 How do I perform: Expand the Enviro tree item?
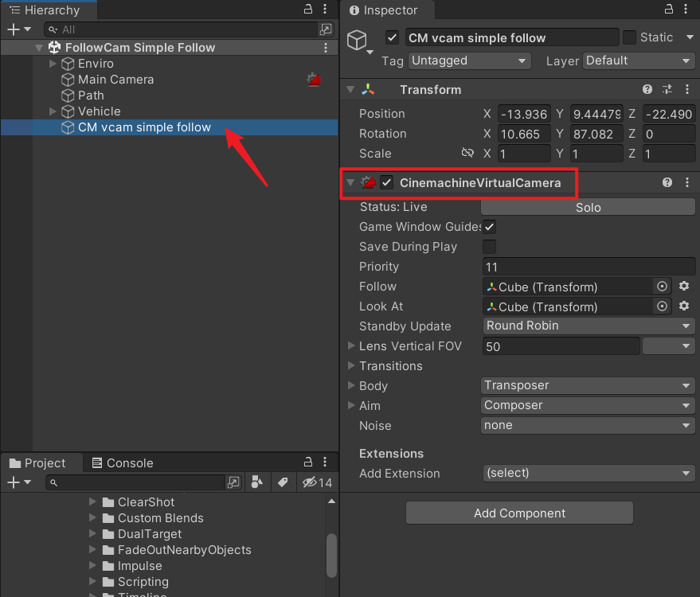coord(53,64)
